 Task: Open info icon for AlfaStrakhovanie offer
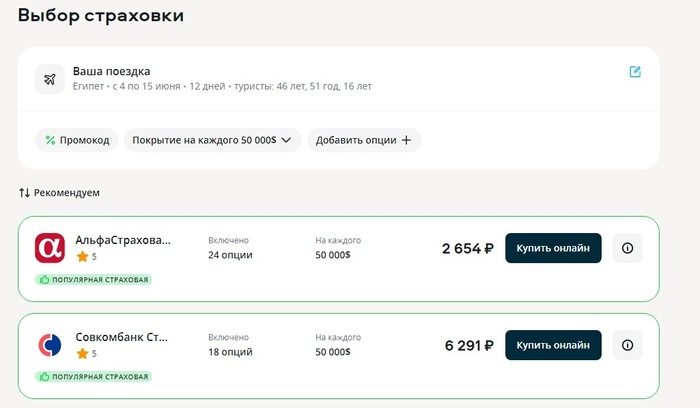tap(627, 248)
